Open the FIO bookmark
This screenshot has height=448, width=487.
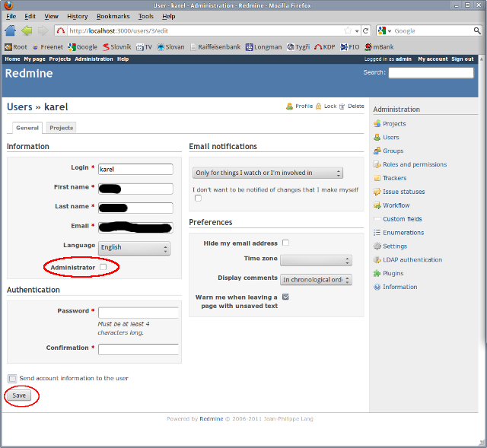pos(350,47)
